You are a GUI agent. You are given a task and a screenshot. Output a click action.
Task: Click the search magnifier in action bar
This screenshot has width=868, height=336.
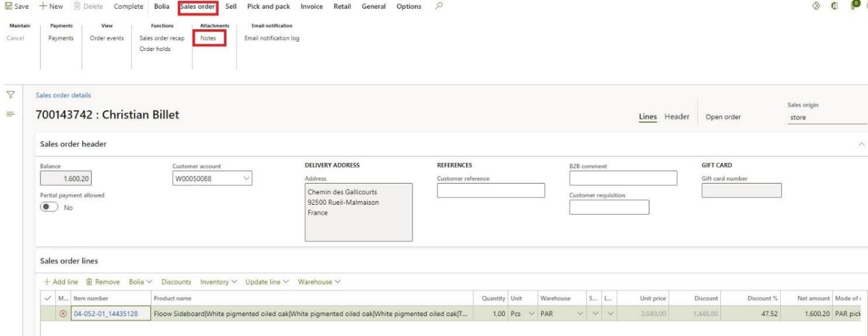click(x=440, y=6)
